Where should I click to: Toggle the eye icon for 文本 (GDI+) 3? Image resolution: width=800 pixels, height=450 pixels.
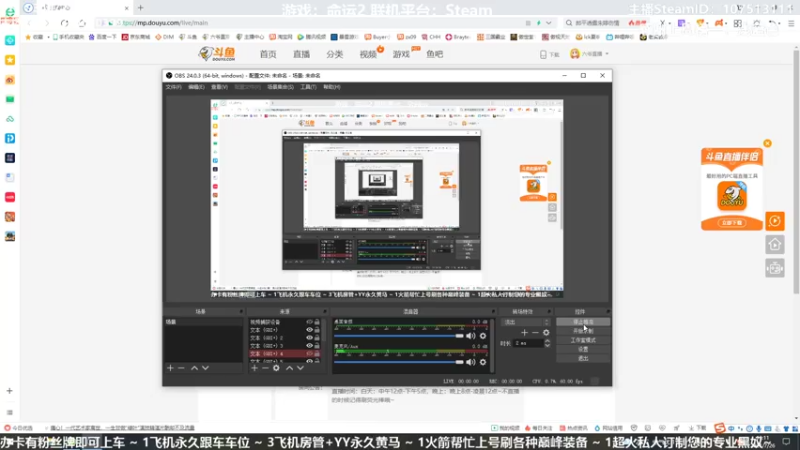click(x=309, y=345)
